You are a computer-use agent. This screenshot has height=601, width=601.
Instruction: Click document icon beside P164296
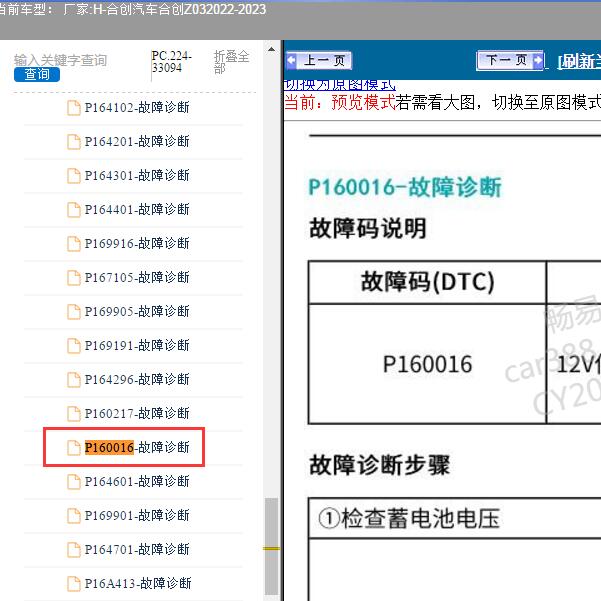[x=74, y=379]
